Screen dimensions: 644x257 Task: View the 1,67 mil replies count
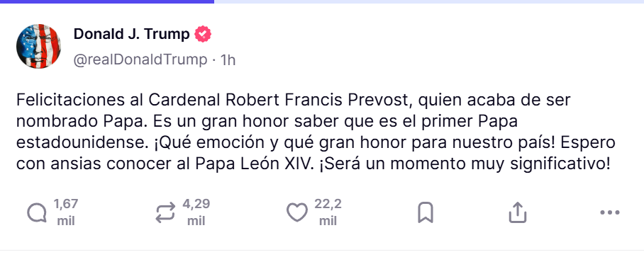(66, 212)
